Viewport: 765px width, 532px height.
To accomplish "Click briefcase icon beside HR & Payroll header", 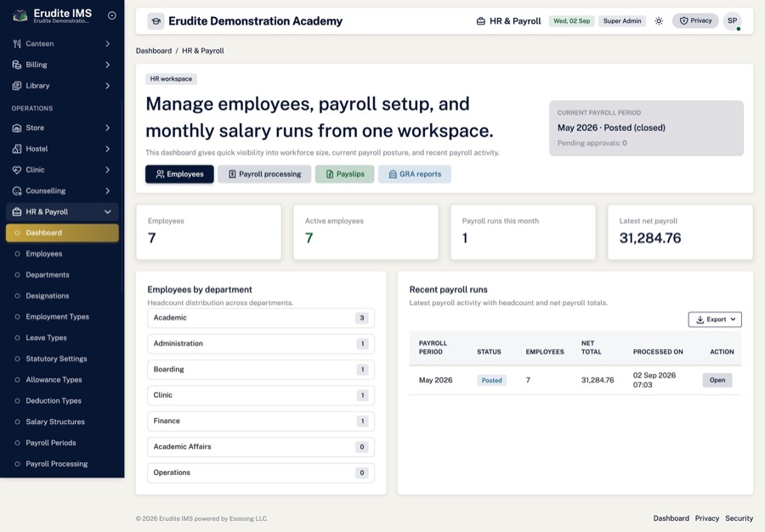I will [x=481, y=21].
